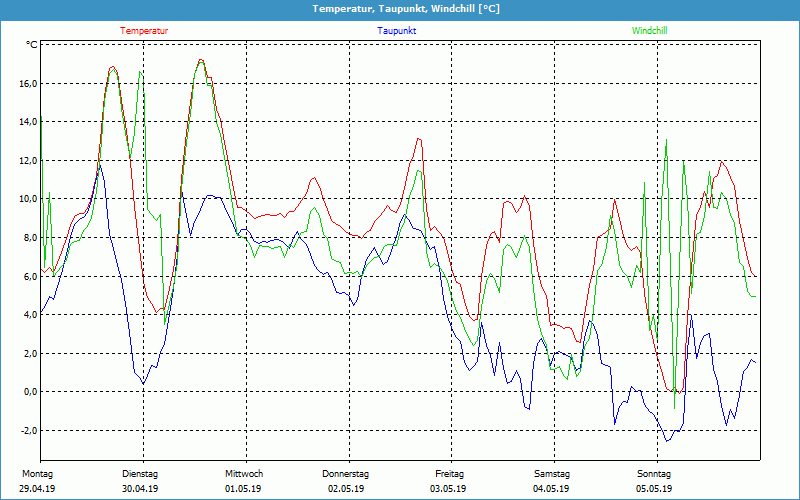
Task: Click the Donnerstag day label
Action: point(345,474)
